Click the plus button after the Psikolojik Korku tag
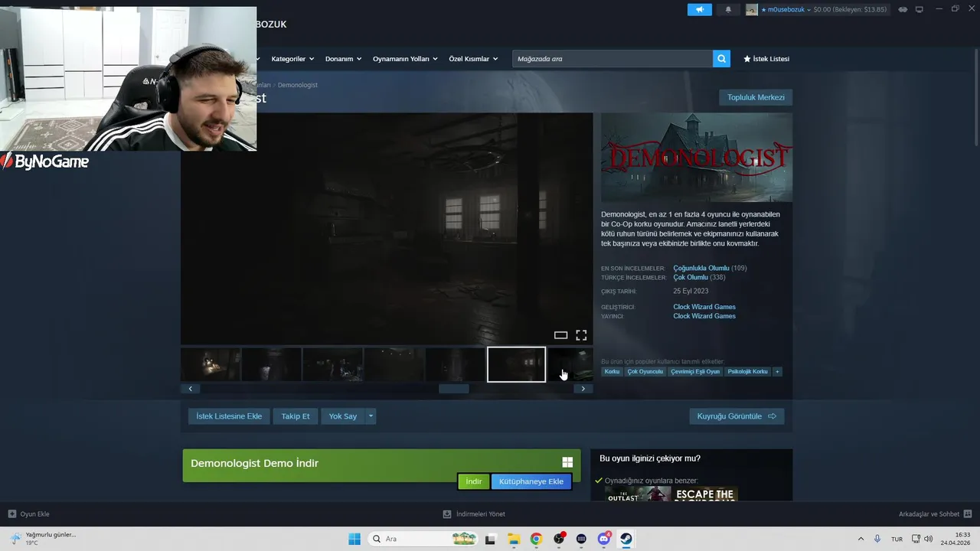Screen dimensions: 980x551 tap(777, 372)
